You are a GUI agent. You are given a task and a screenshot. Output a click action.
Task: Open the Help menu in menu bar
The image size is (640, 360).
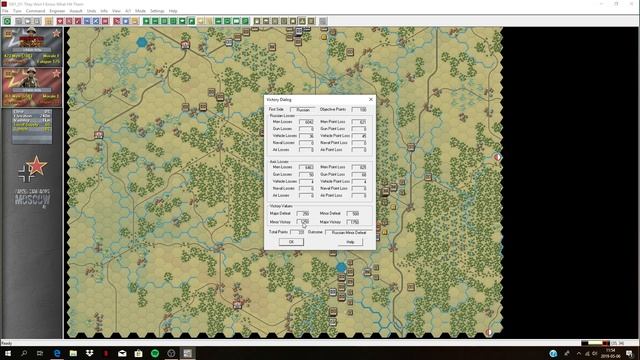[x=173, y=11]
